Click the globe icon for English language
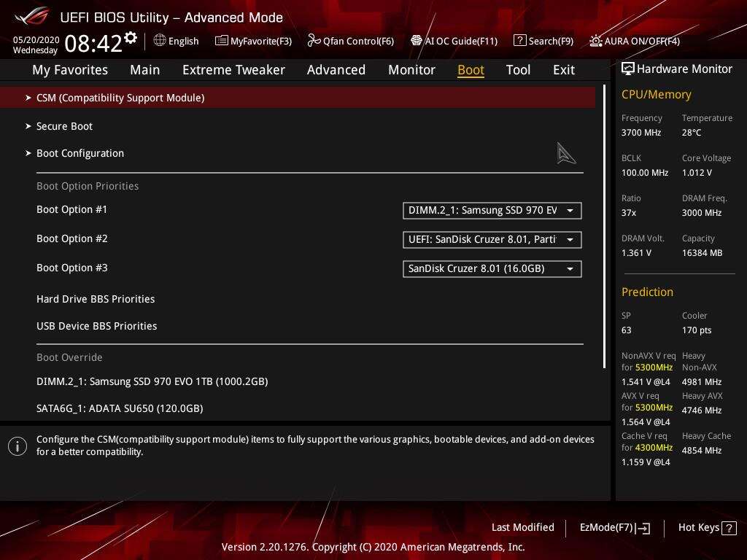747x560 pixels. coord(160,41)
